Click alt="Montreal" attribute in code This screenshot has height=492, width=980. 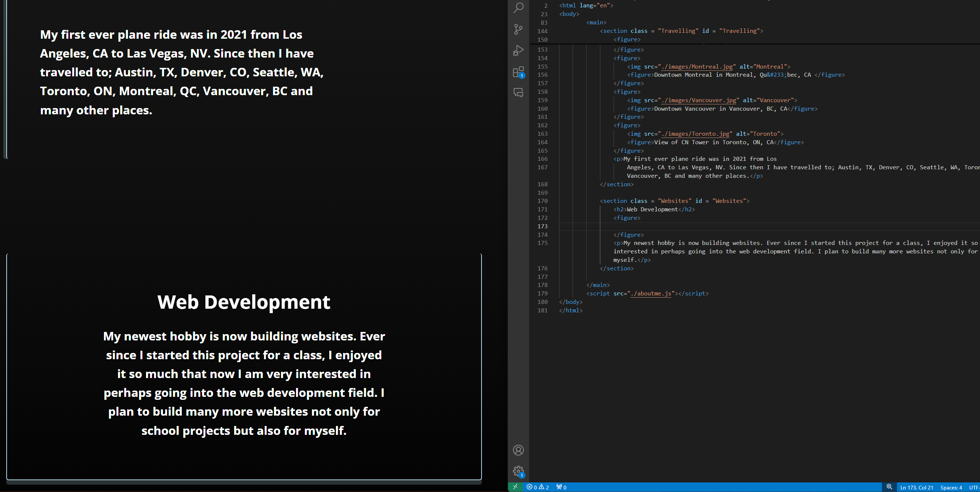coord(763,67)
